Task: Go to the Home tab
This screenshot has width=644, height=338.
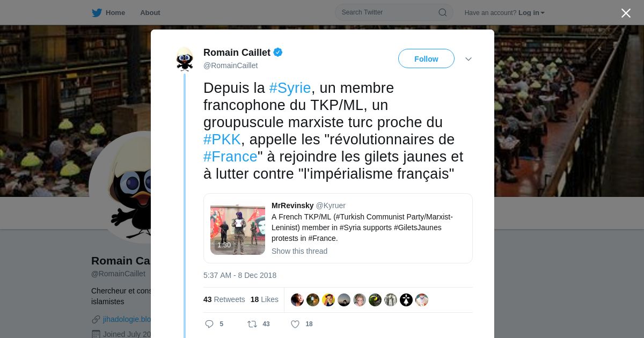Action: (x=108, y=12)
